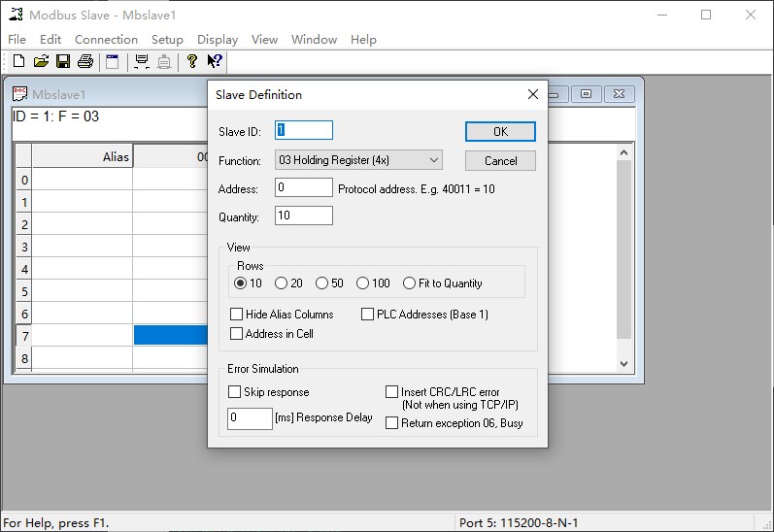Select 100 rows radio button
Screen dimensions: 774x532
(362, 283)
